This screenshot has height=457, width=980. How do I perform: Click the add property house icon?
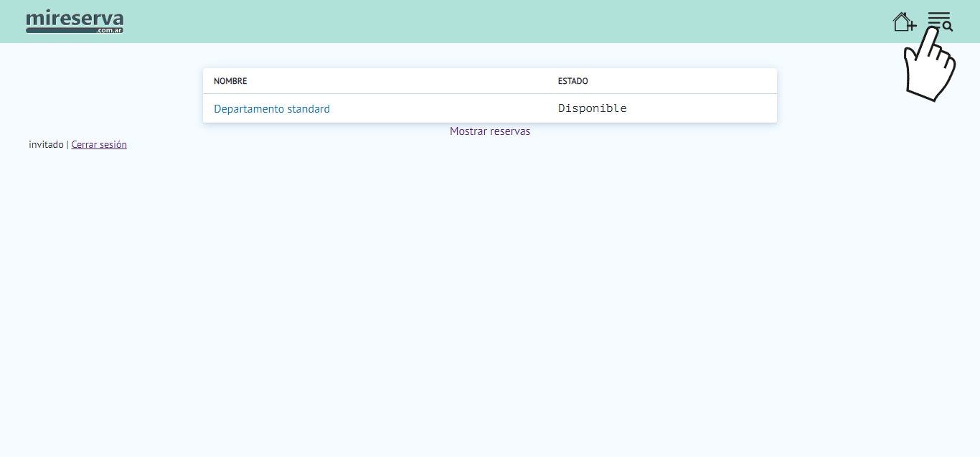point(903,22)
